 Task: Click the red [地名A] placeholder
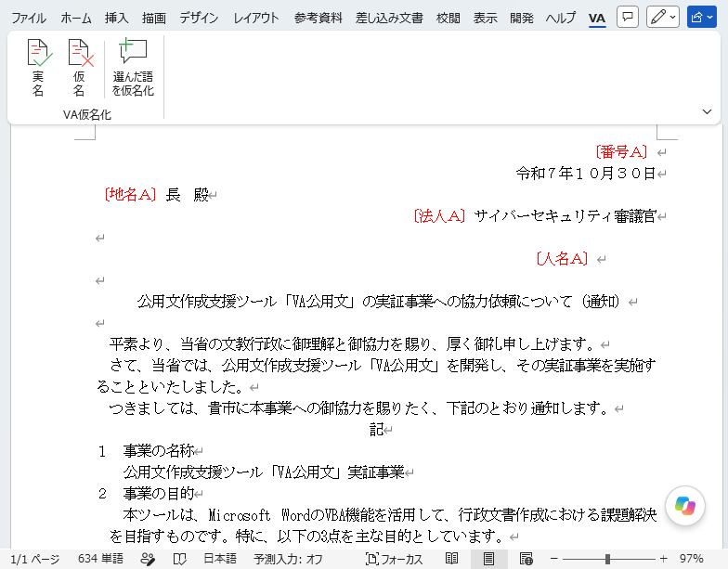click(x=130, y=195)
